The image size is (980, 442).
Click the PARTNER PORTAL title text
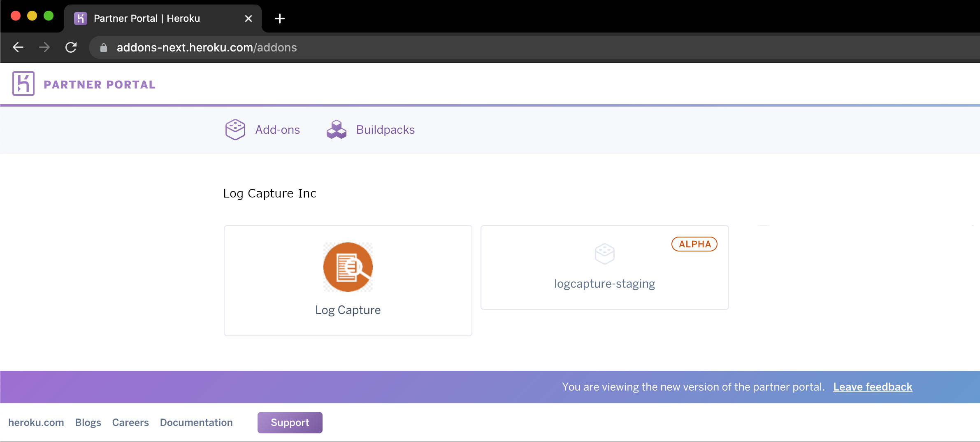[100, 84]
